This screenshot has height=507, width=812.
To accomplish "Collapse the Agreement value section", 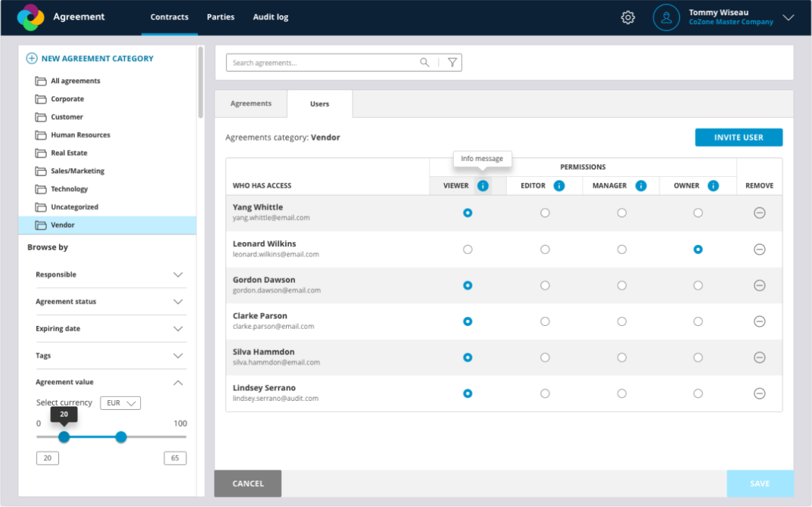I will 178,383.
